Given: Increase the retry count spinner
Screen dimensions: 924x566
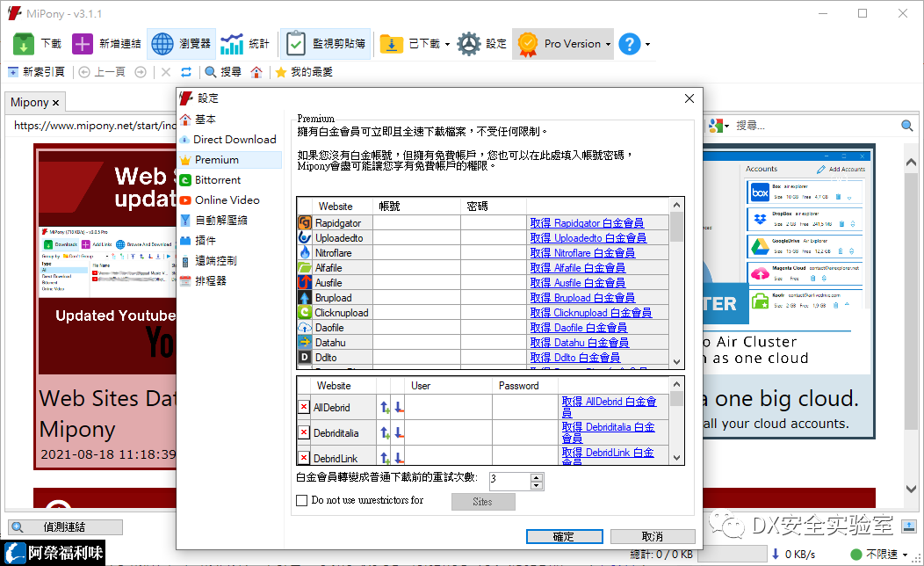Looking at the screenshot, I should (x=537, y=477).
